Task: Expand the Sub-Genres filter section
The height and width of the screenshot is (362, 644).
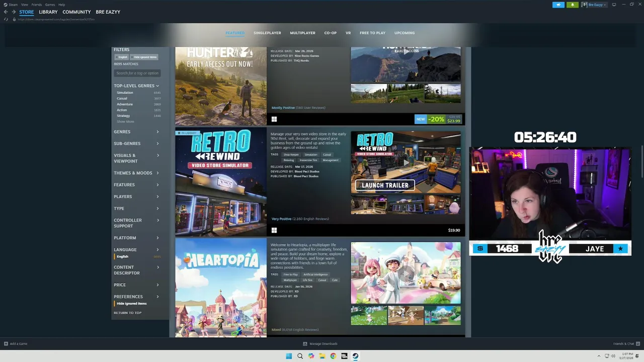Action: [x=136, y=143]
